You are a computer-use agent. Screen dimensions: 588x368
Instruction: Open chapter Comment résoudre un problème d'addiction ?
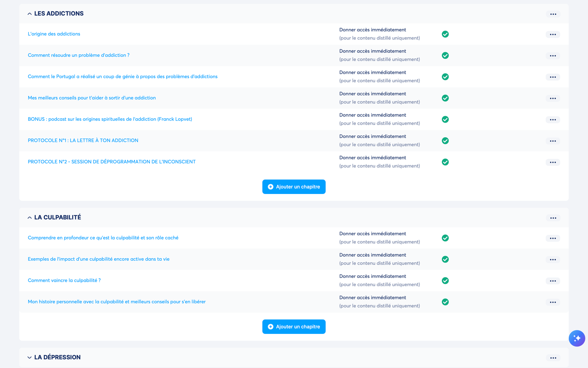[x=78, y=55]
